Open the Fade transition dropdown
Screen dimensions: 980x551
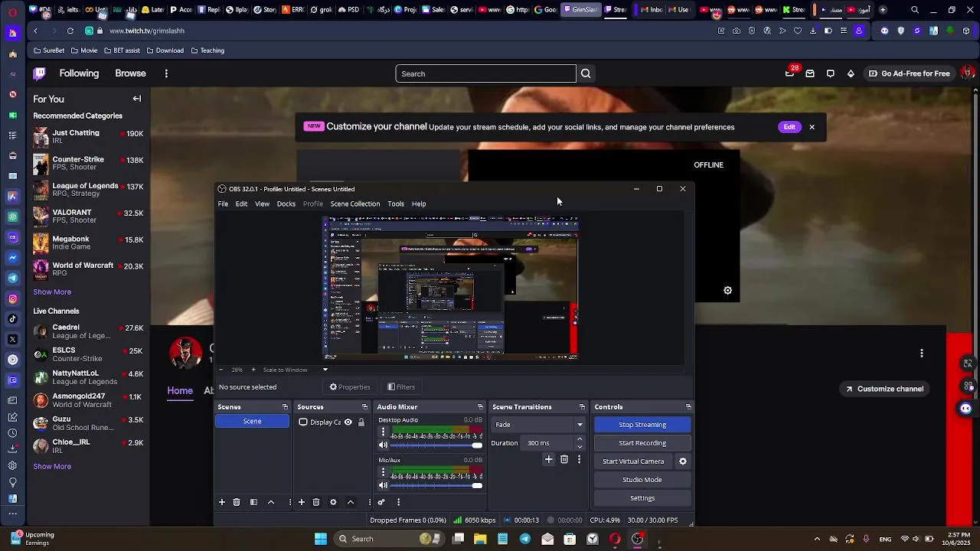click(539, 425)
